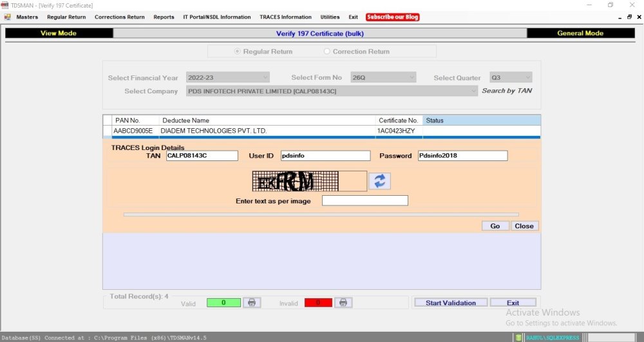Click the Start Validation button

[451, 303]
